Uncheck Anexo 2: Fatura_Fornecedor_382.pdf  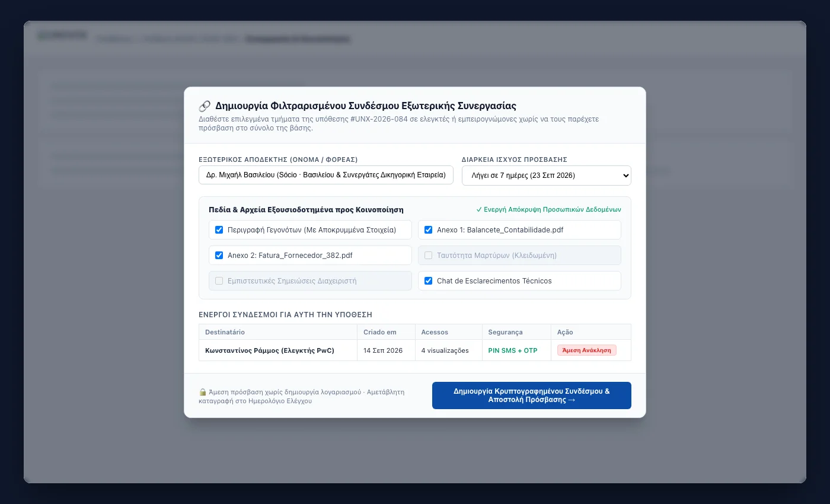point(219,255)
